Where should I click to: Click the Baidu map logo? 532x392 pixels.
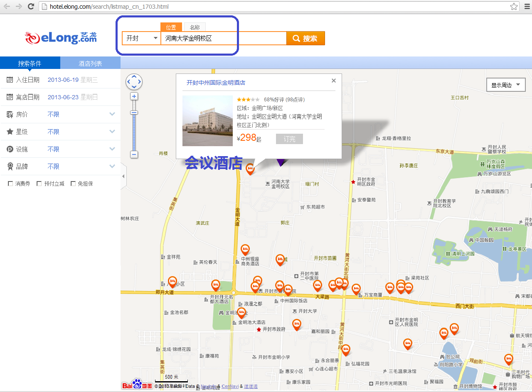138,385
